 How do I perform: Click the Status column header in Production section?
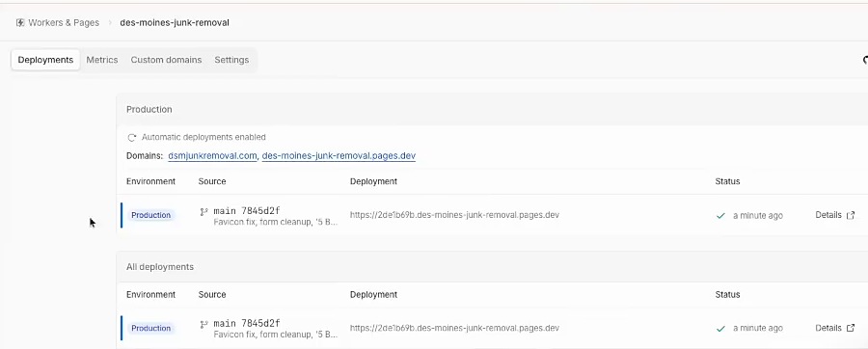click(x=727, y=181)
